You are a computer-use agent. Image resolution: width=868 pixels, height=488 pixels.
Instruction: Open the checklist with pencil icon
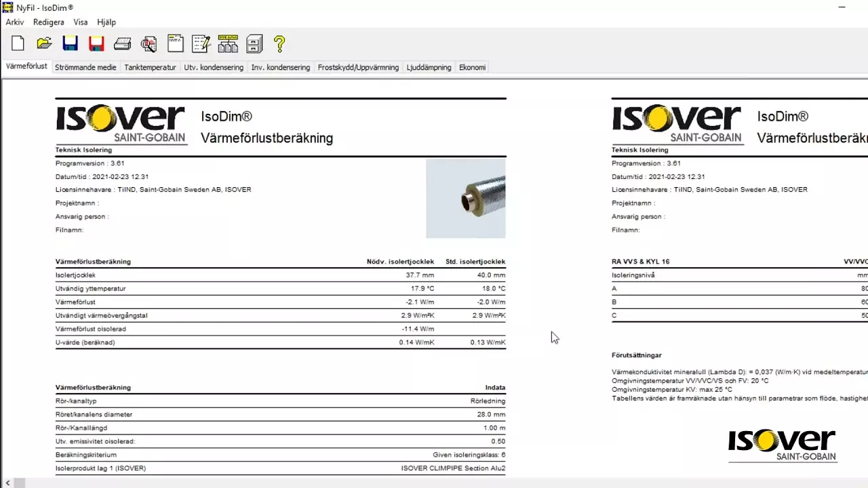pyautogui.click(x=201, y=44)
